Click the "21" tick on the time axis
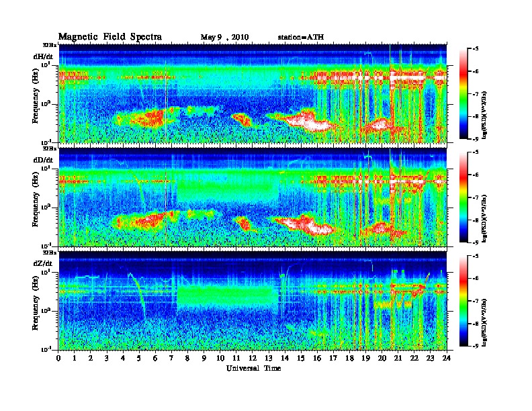The image size is (532, 411). 398,358
